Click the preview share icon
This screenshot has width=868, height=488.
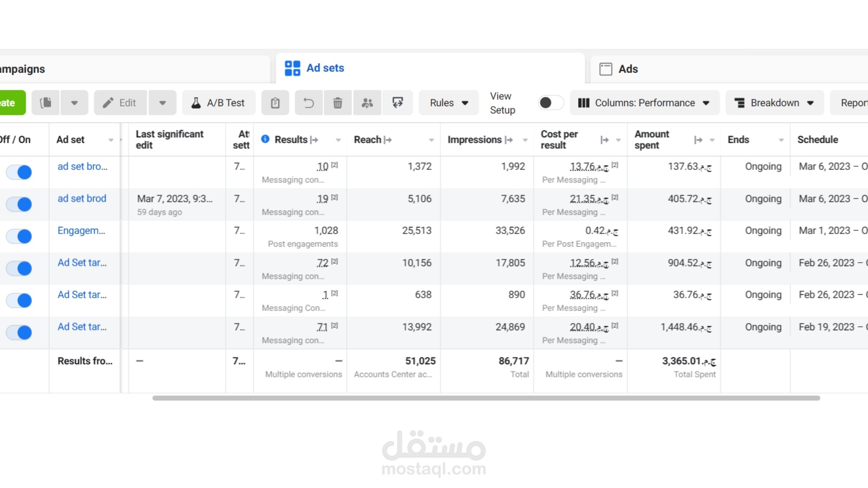coord(397,103)
